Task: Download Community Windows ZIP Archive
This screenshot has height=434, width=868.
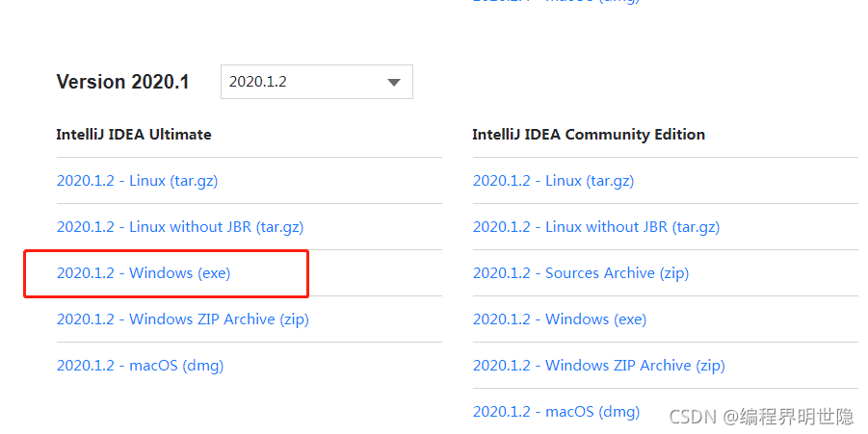Action: point(599,366)
